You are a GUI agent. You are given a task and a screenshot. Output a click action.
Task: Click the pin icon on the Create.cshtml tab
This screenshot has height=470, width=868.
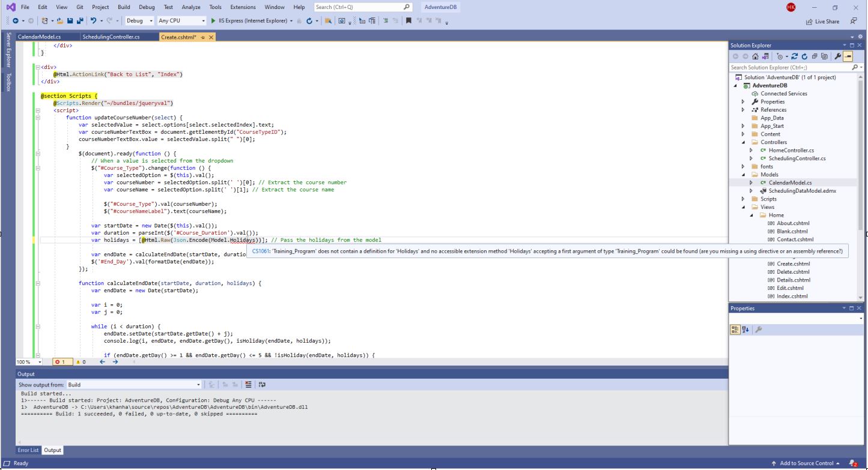point(203,37)
